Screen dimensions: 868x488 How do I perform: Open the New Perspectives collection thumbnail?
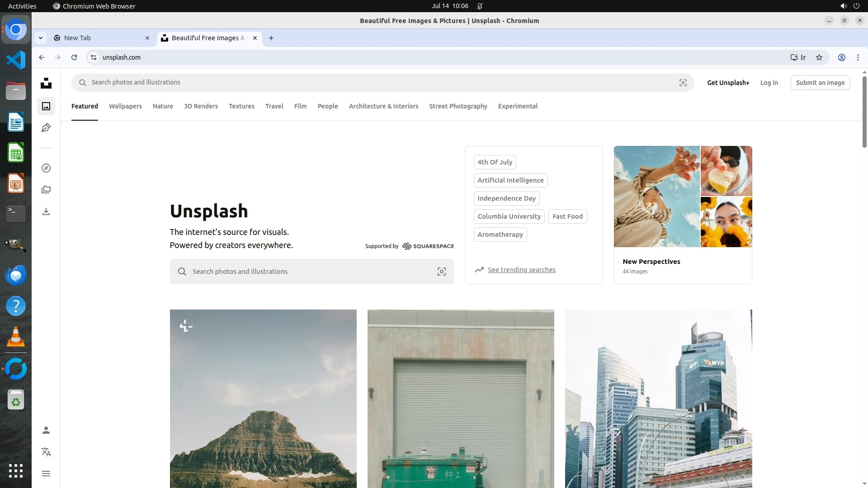pos(683,197)
